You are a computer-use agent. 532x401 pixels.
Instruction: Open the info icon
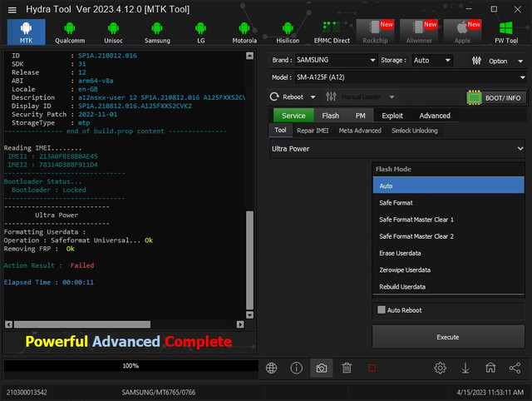click(297, 368)
